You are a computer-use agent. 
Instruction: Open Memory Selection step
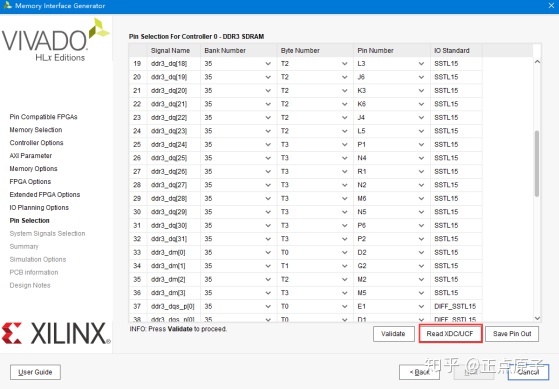pos(36,130)
